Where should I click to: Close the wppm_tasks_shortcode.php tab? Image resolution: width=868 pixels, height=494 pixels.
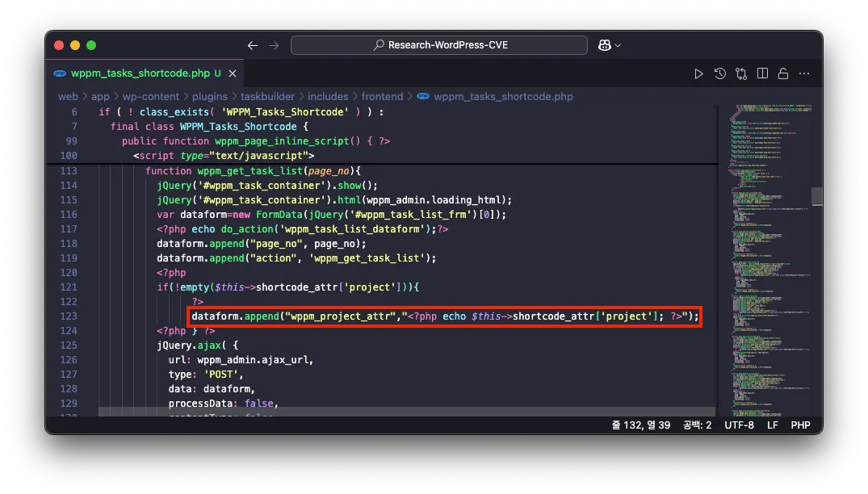(x=233, y=73)
